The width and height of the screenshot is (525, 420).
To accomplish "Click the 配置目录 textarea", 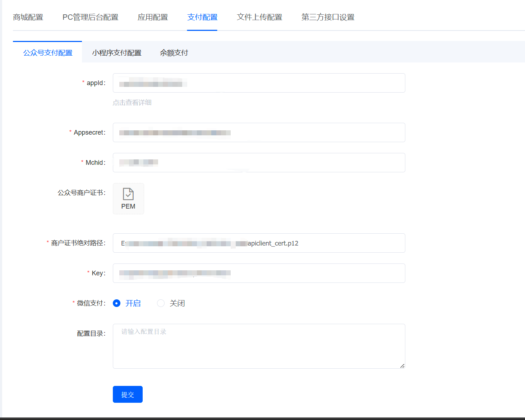I will tap(259, 346).
